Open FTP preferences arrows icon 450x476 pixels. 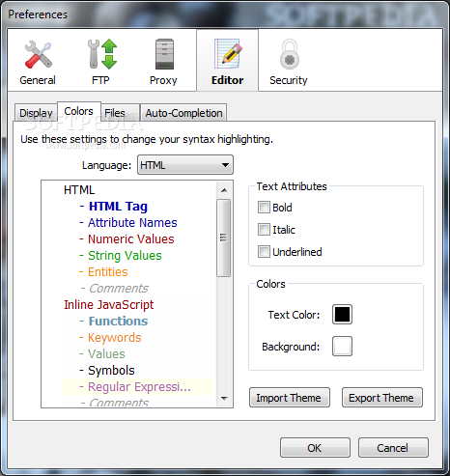tap(102, 54)
